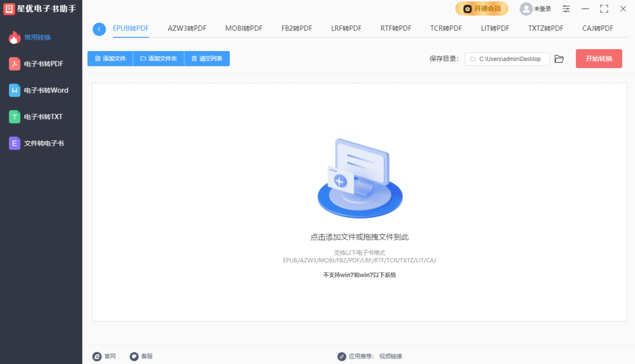Click the 官网 browser icon

tap(97, 357)
